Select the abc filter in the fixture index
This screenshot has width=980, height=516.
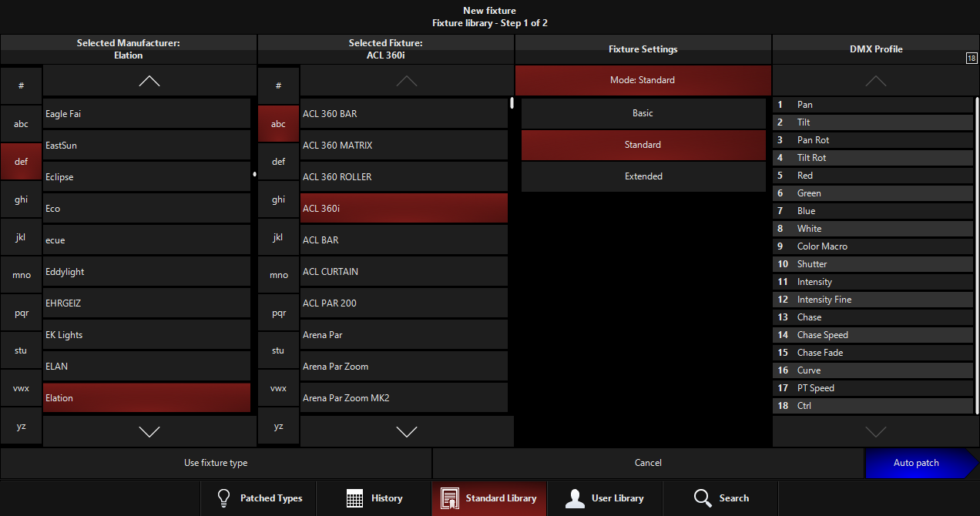click(278, 124)
